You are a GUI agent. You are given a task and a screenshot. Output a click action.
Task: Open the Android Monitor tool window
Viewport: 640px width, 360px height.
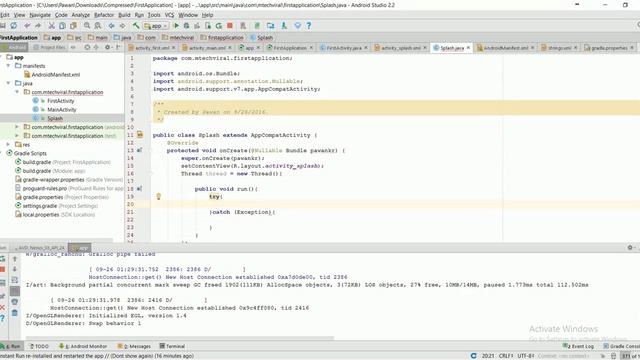[x=83, y=346]
